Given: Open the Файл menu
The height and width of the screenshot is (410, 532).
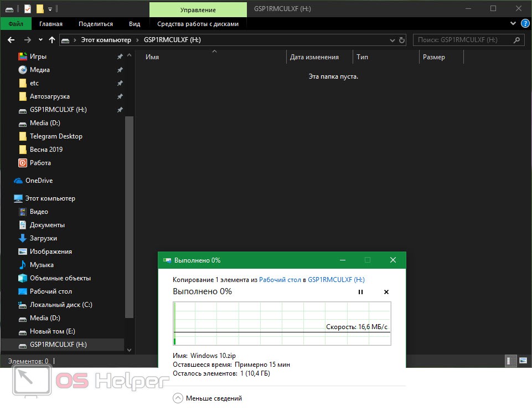Looking at the screenshot, I should click(16, 24).
